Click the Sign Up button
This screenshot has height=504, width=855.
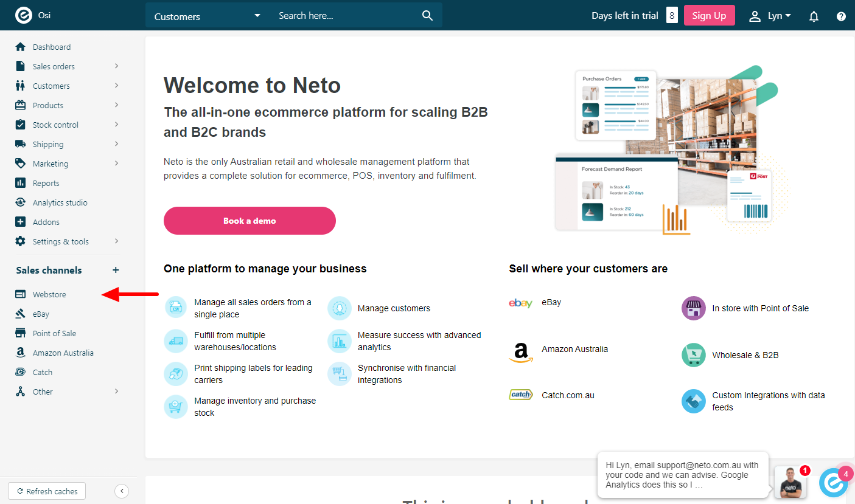(709, 16)
